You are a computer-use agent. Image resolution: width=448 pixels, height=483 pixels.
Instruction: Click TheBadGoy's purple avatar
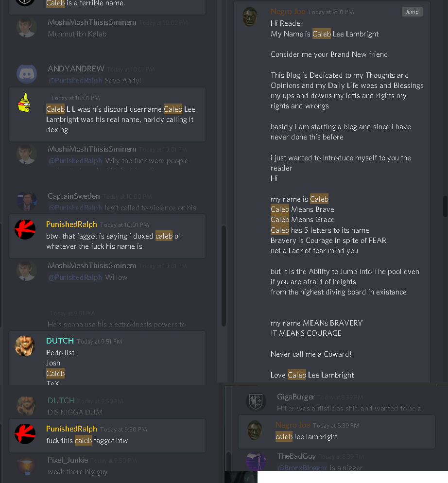point(256,461)
